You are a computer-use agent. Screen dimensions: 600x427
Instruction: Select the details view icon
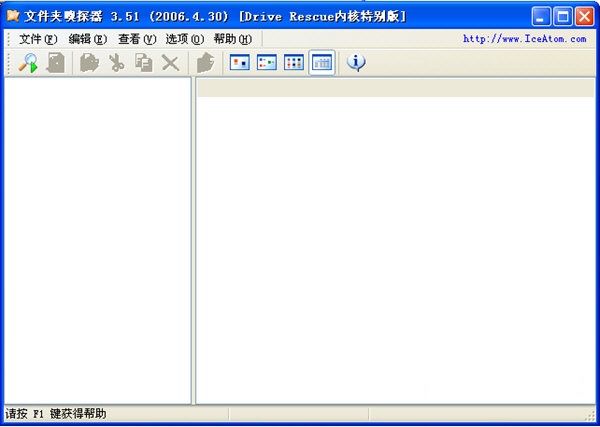(322, 62)
